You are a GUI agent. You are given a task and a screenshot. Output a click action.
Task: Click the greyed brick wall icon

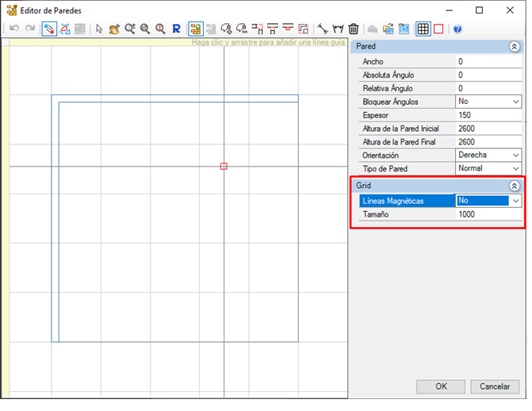211,29
